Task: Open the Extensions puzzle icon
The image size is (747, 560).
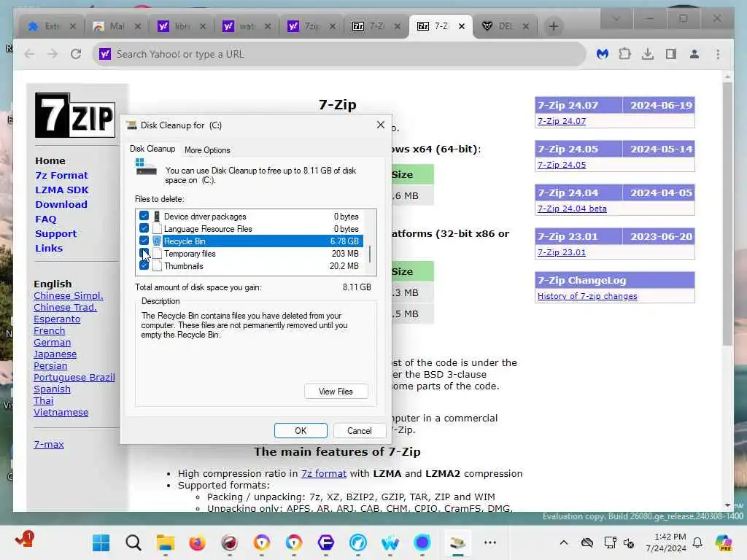Action: click(624, 54)
